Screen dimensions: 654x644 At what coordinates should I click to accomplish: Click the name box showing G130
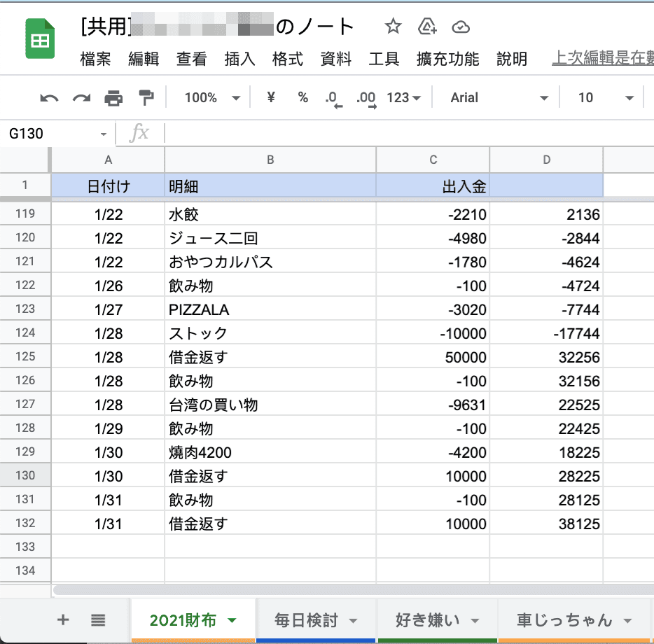[50, 134]
